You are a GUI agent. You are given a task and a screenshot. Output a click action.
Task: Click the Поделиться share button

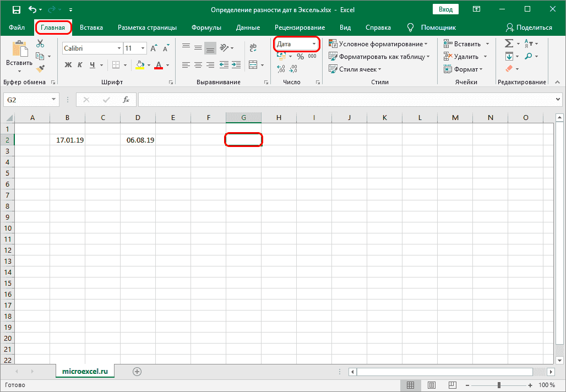click(529, 28)
